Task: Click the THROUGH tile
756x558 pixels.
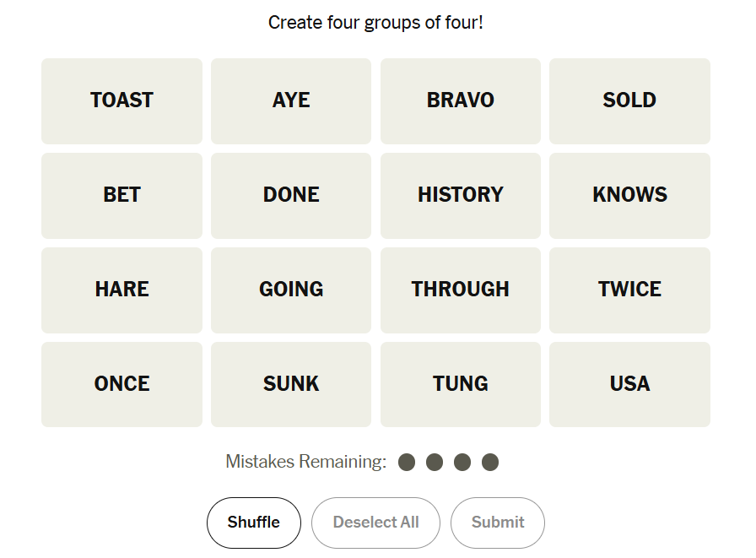Action: (461, 290)
